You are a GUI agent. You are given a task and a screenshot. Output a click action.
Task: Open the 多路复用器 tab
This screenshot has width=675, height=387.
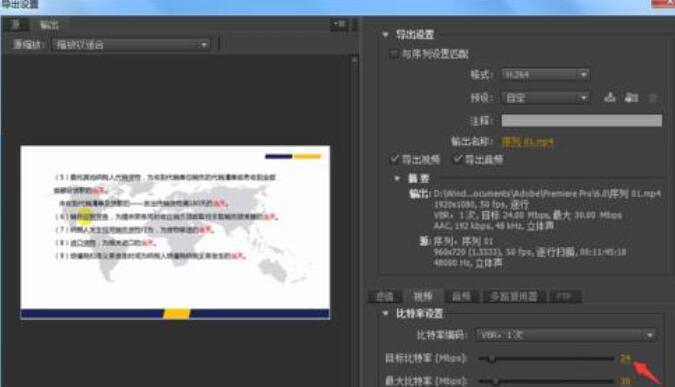click(x=513, y=297)
